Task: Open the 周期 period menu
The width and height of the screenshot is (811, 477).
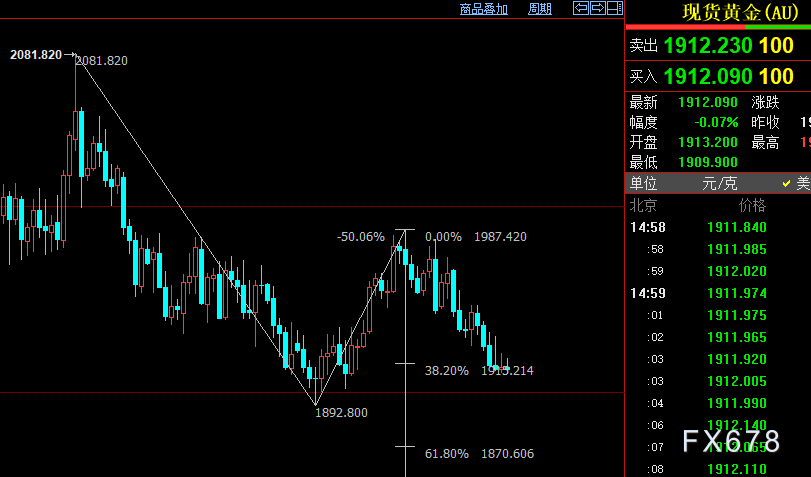Action: (539, 9)
